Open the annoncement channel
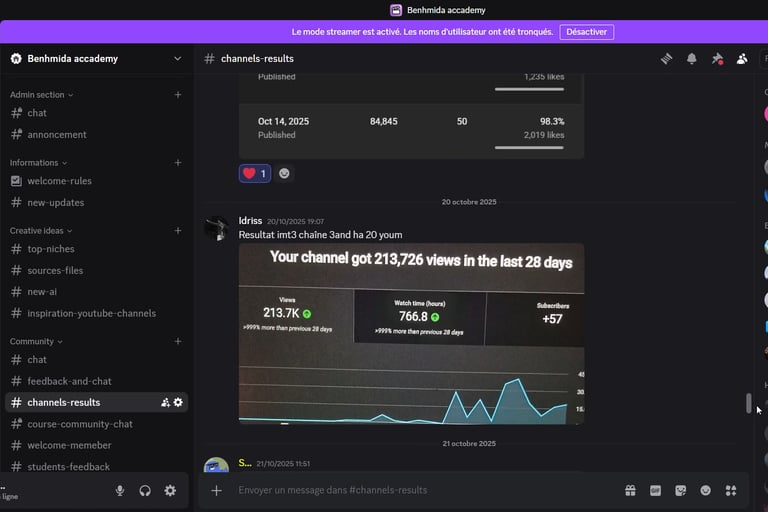The height and width of the screenshot is (512, 768). [96, 135]
